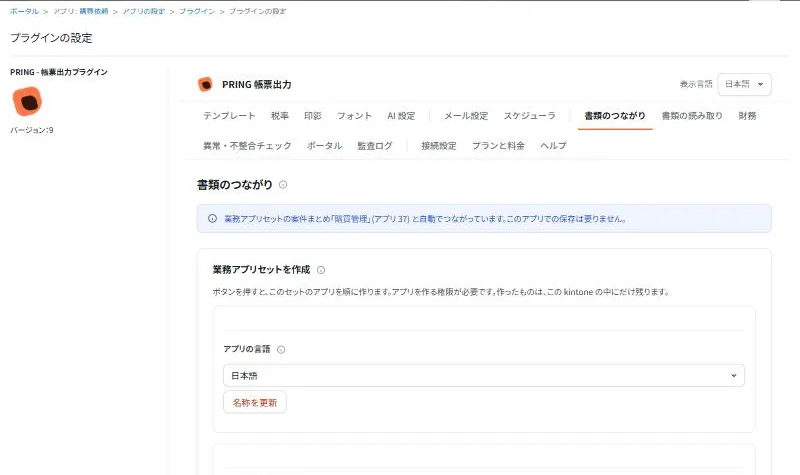
Task: Switch to the 印影 tab
Action: [313, 116]
